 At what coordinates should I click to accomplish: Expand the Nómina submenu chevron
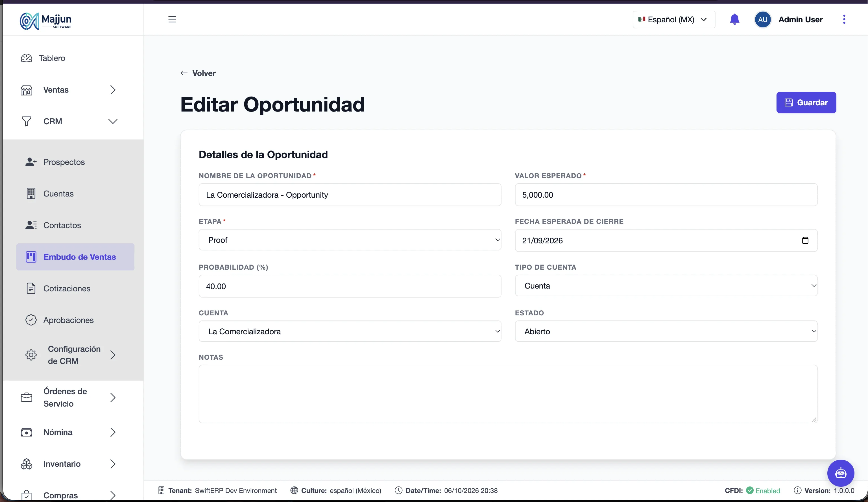[113, 433]
